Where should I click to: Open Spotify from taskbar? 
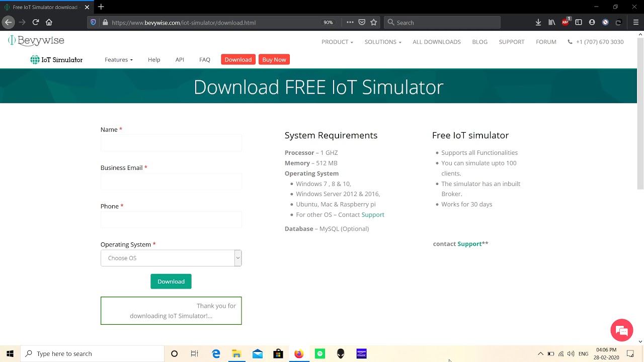pos(319,354)
